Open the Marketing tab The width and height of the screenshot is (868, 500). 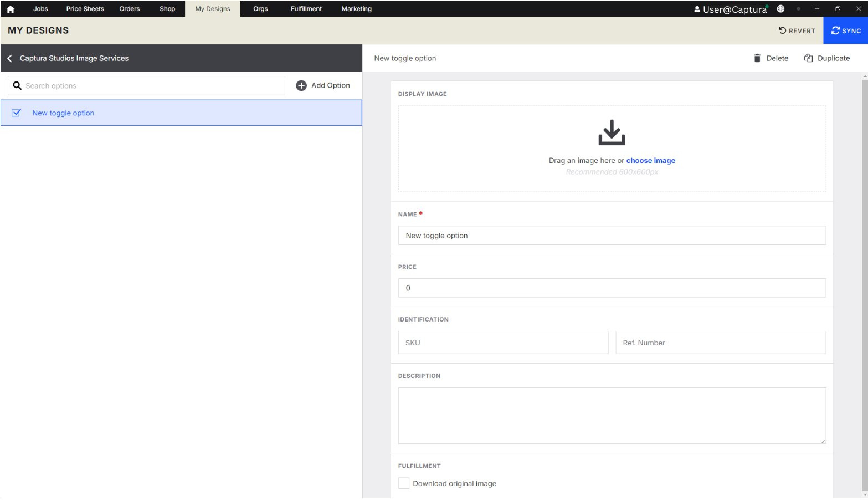point(357,9)
